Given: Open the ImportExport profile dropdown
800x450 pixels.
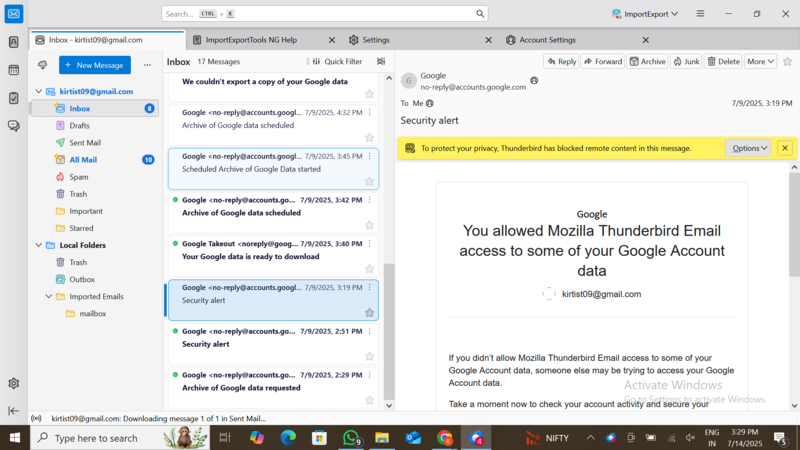Looking at the screenshot, I should (x=645, y=14).
